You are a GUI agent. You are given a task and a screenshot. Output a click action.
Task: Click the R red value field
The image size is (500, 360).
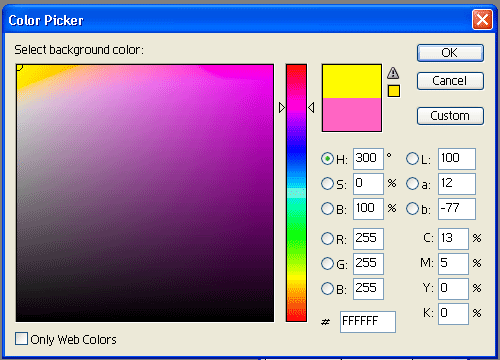point(368,239)
